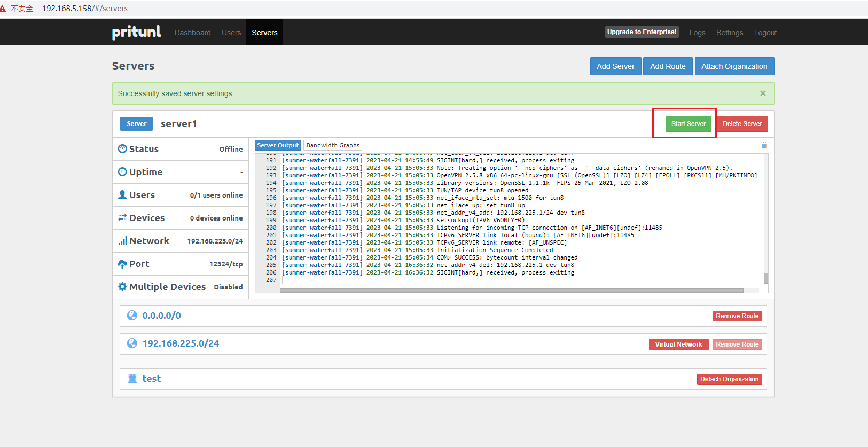The height and width of the screenshot is (447, 868).
Task: Click the trash icon to clear server output
Action: pyautogui.click(x=764, y=145)
